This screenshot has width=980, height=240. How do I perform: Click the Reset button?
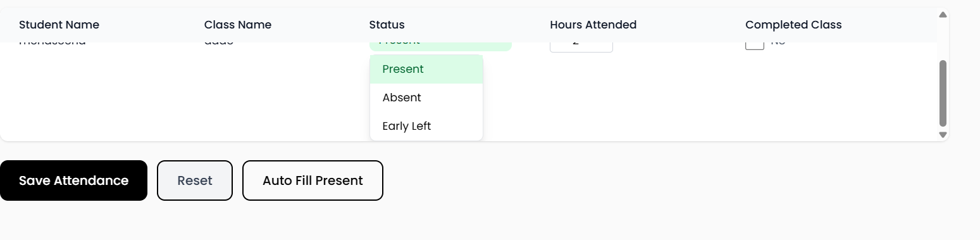click(195, 180)
